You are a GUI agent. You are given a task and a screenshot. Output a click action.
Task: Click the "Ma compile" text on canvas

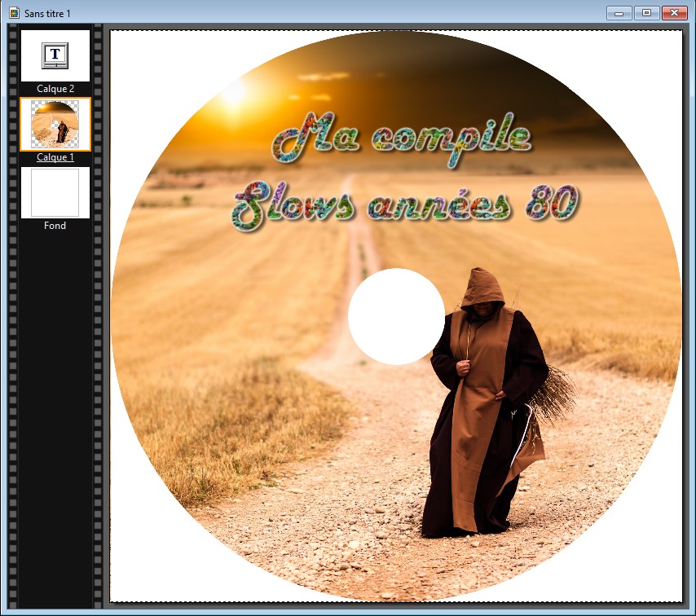pyautogui.click(x=401, y=139)
